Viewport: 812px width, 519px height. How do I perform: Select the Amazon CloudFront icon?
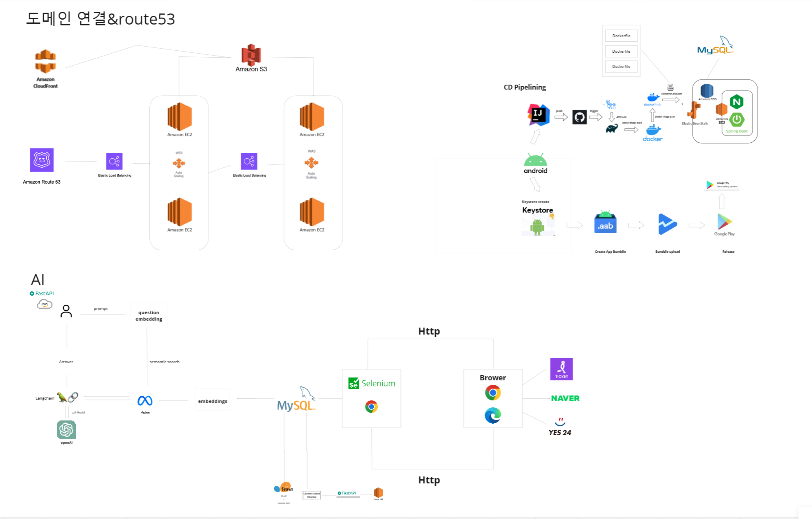coord(45,61)
